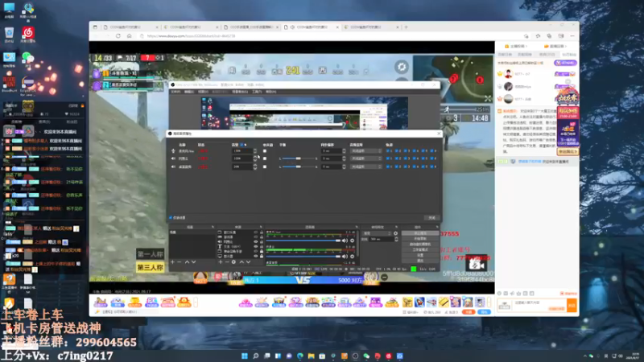Screen dimensions: 644x362
Task: Remove selected scene with minus icon
Action: pyautogui.click(x=179, y=262)
